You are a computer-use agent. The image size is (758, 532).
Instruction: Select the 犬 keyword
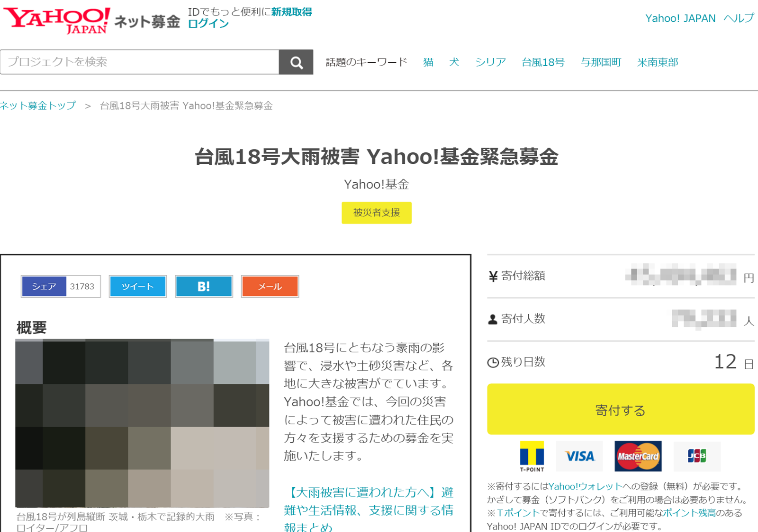454,62
